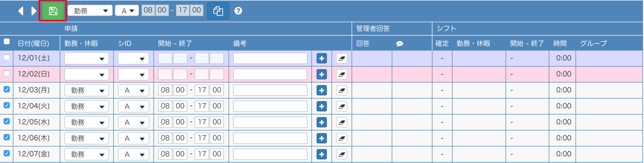Click the plus icon for 12/05
The height and width of the screenshot is (163, 644).
click(x=321, y=122)
